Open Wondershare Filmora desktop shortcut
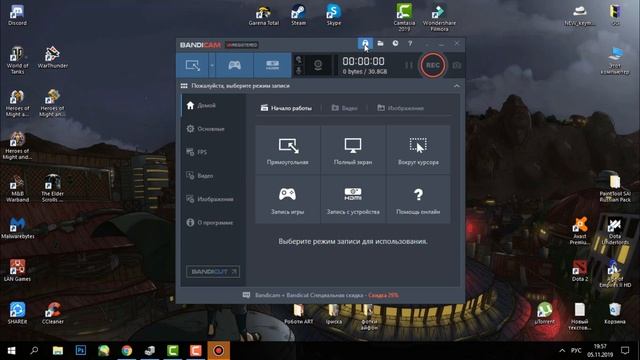 [439, 18]
